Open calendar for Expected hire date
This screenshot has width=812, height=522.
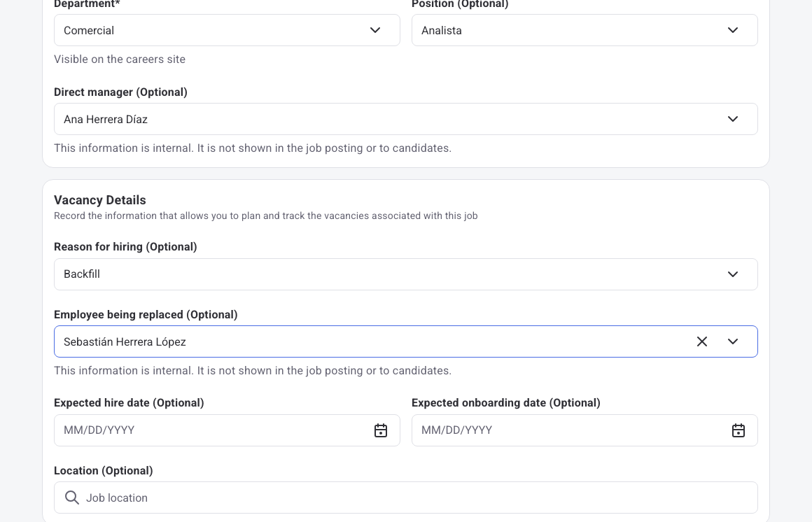tap(381, 430)
